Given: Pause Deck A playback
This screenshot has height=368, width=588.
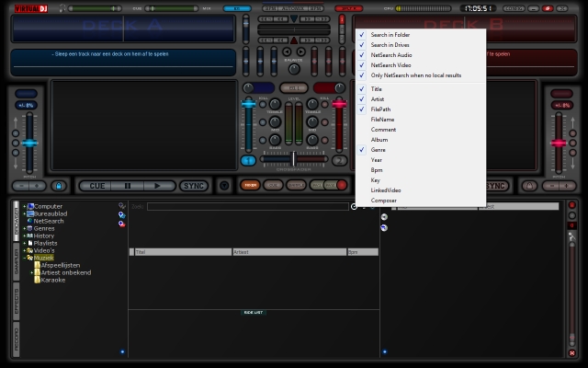Looking at the screenshot, I should coord(128,186).
